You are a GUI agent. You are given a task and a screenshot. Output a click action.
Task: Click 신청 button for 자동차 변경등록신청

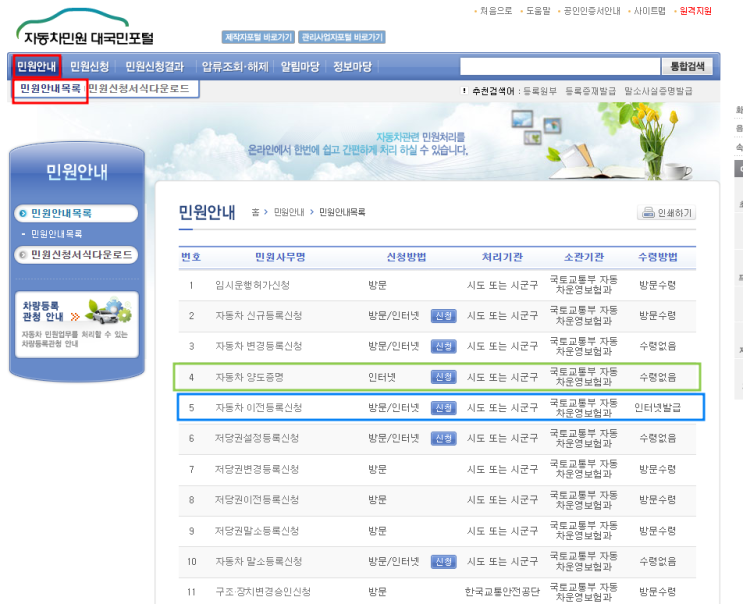(x=443, y=346)
